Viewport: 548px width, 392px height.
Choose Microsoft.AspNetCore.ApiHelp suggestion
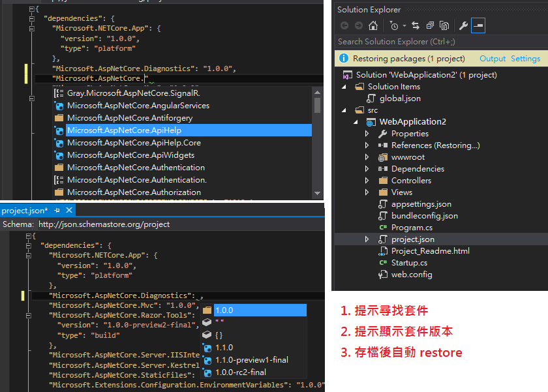pyautogui.click(x=182, y=130)
